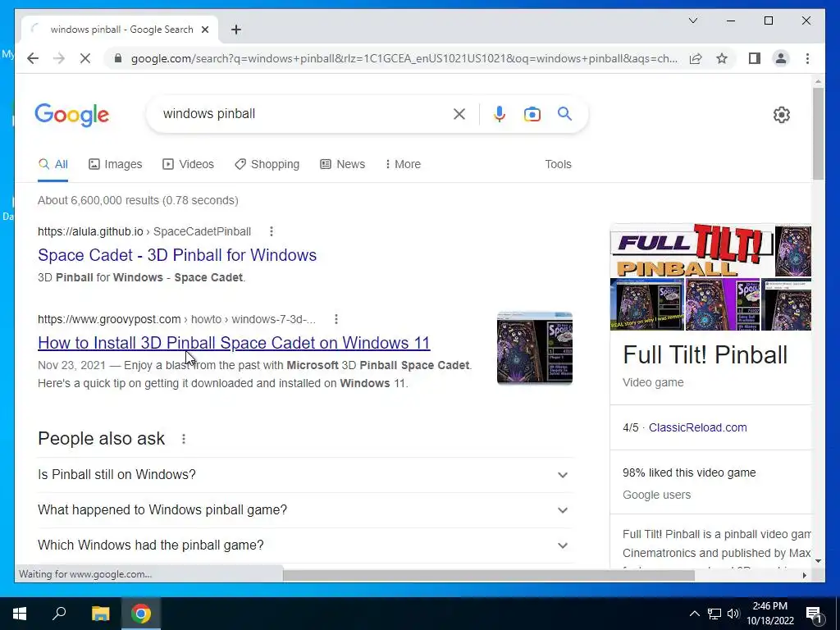
Task: Open Chrome's three-dot menu
Action: pos(807,58)
